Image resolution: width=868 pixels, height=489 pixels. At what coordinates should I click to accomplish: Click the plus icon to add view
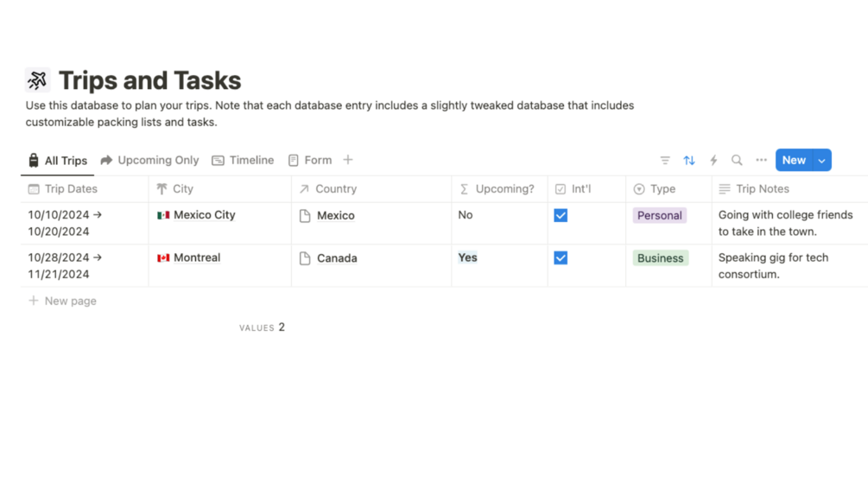(x=348, y=160)
